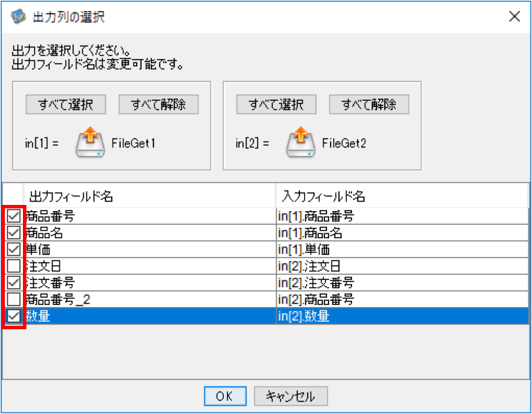
Task: Select the in[2].注文日 input field cell
Action: tap(402, 266)
